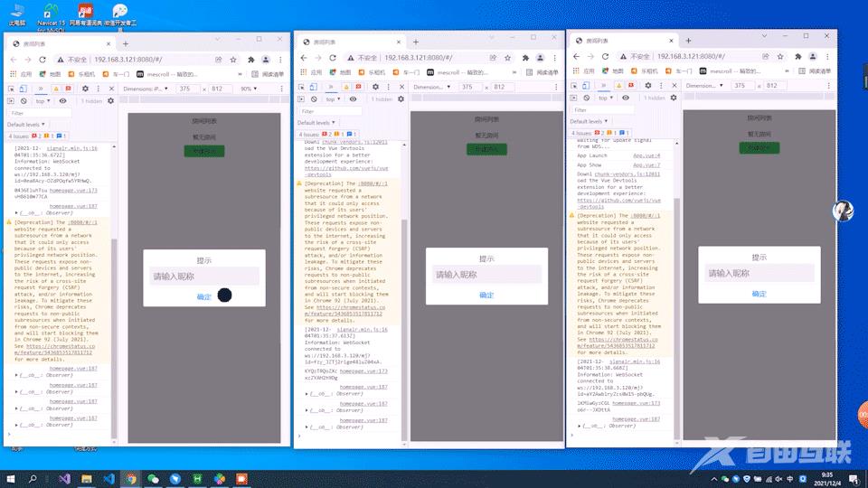Open top context dropdown in left window
The image size is (868, 488).
point(42,101)
